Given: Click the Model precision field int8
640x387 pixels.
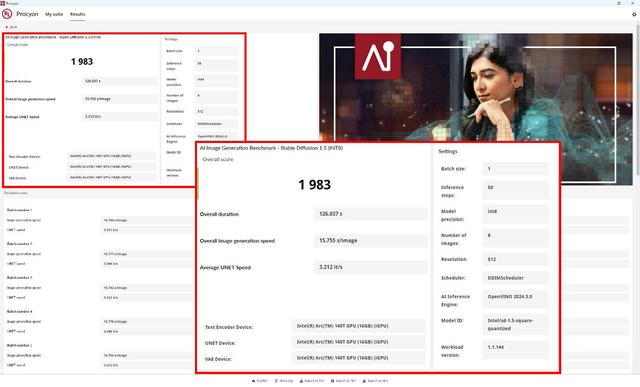Looking at the screenshot, I should [516, 215].
